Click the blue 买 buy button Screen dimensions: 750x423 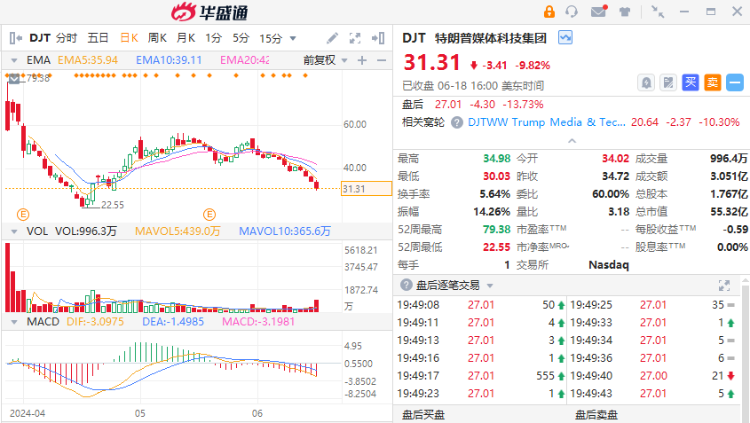(x=690, y=83)
